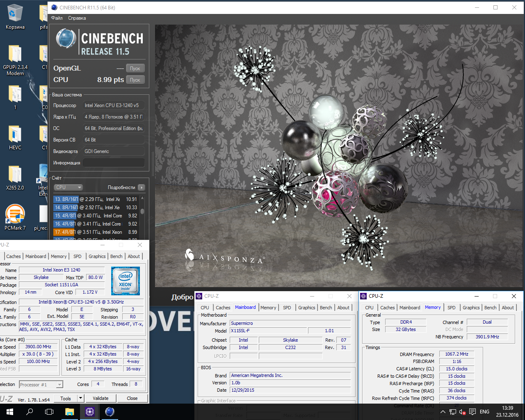The width and height of the screenshot is (525, 420).
Task: Open the HEVC folder on desktop
Action: pos(15,137)
